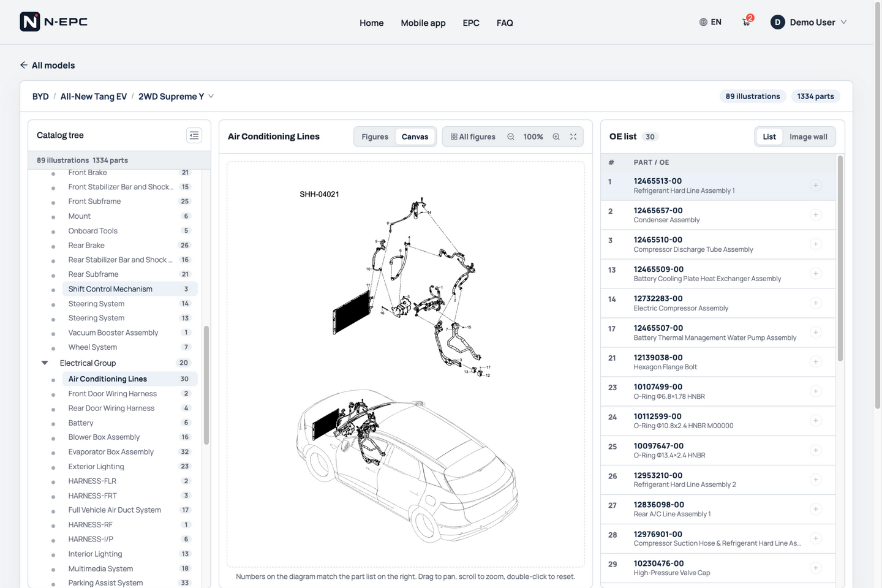Click the All-New Tang EV breadcrumb
882x588 pixels.
coord(94,96)
